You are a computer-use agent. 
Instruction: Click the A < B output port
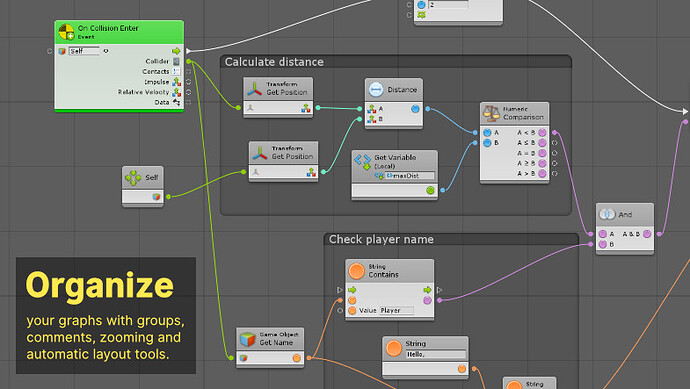(x=542, y=132)
